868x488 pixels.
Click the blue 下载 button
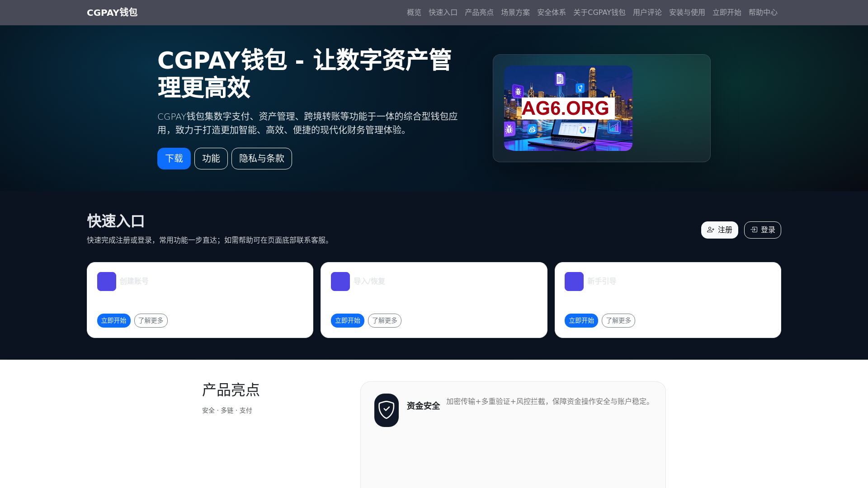click(174, 159)
